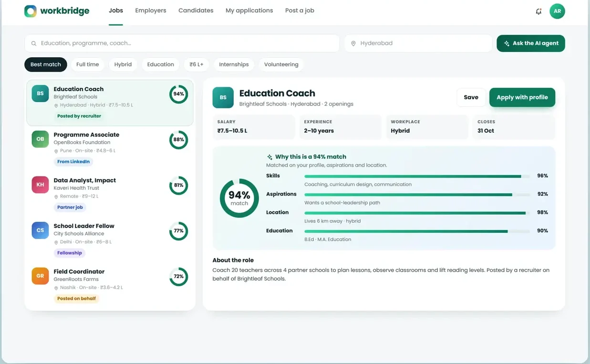Click the BS avatar in job list
Image resolution: width=590 pixels, height=364 pixels.
[40, 94]
